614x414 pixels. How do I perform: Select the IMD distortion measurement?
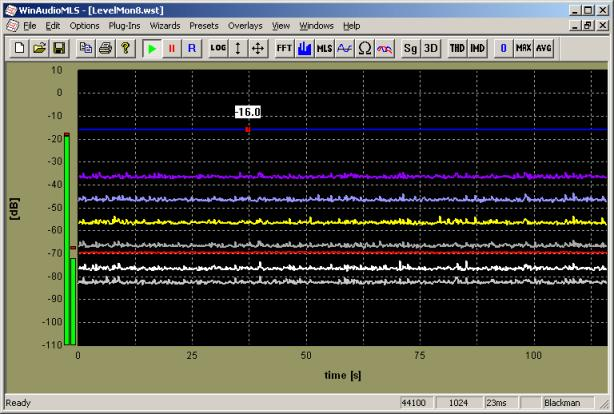(x=477, y=48)
